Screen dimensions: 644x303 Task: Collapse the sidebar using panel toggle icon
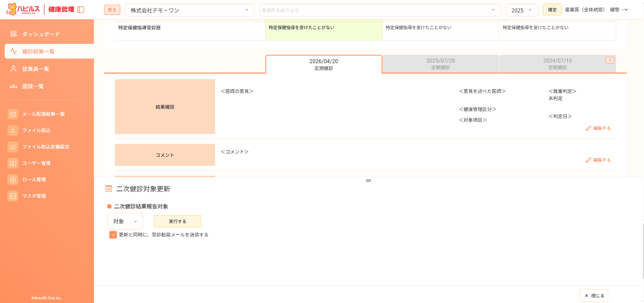(x=81, y=9)
